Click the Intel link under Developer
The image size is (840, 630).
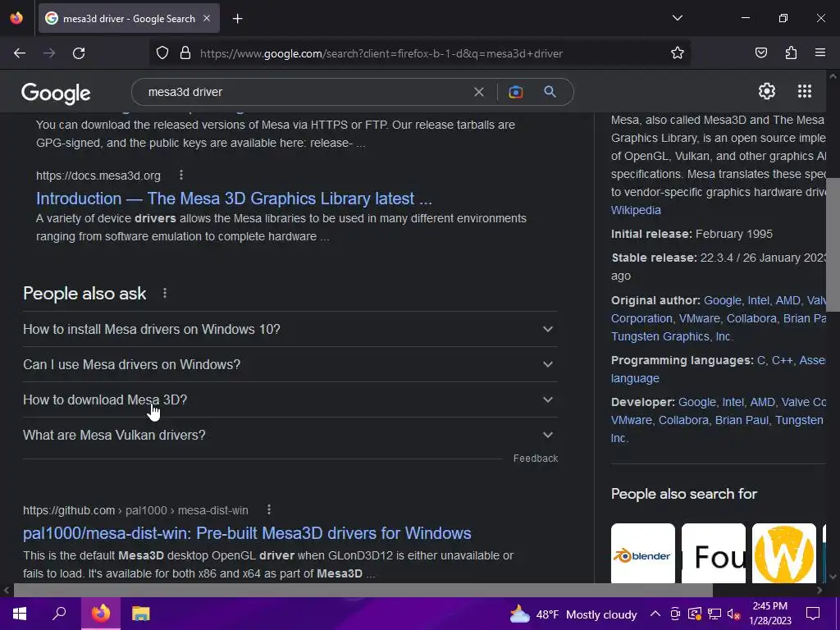point(733,402)
